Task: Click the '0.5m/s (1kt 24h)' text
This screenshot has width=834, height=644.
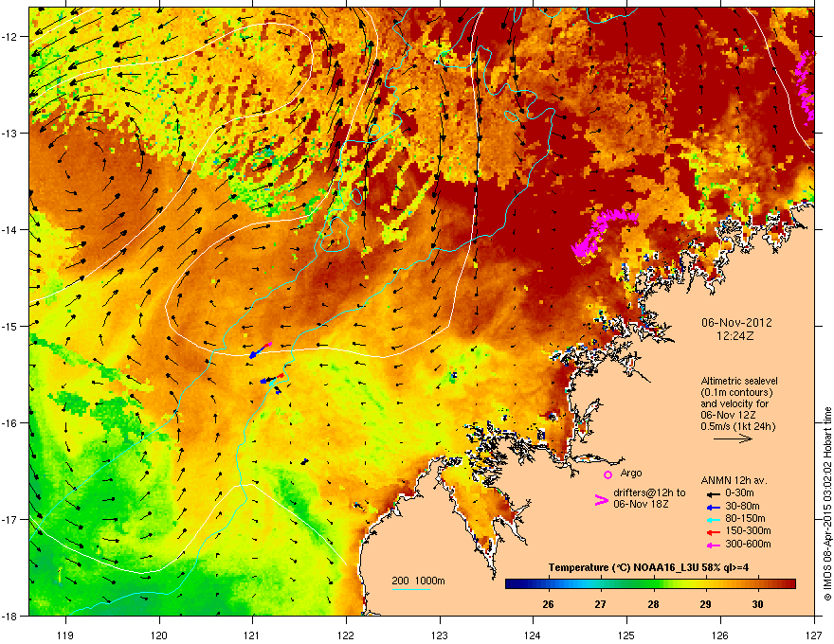Action: tap(737, 426)
